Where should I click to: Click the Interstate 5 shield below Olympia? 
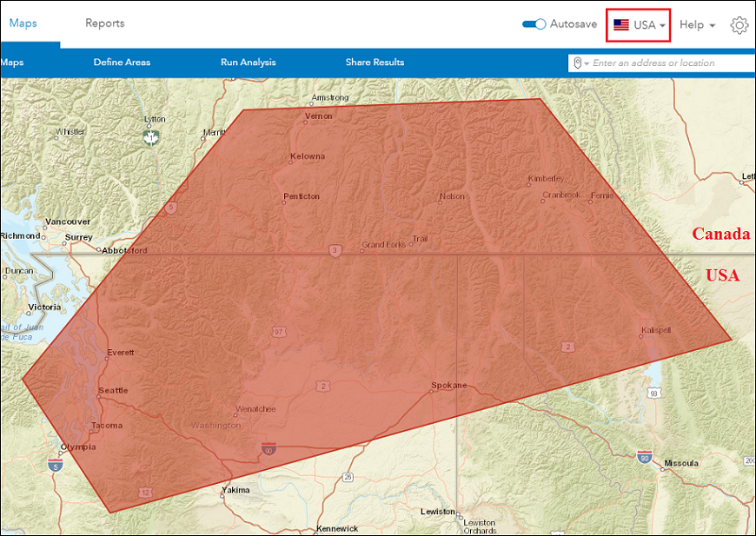click(56, 465)
